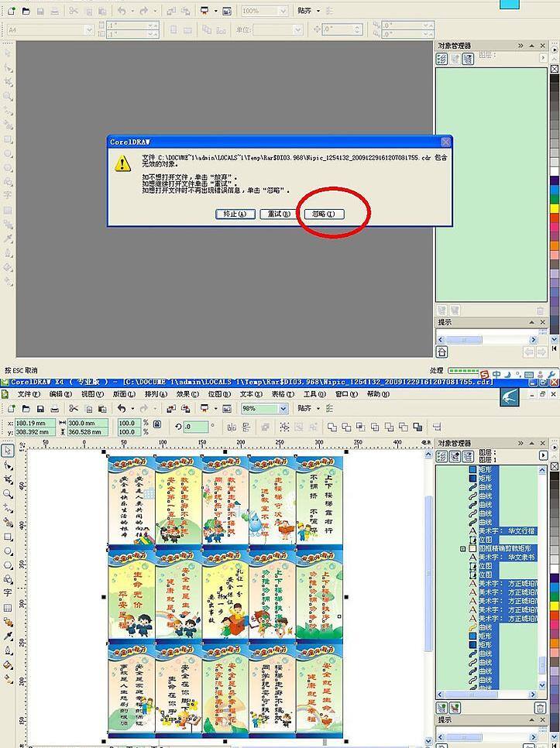Select the Zoom tool in lower toolbox

(8, 494)
